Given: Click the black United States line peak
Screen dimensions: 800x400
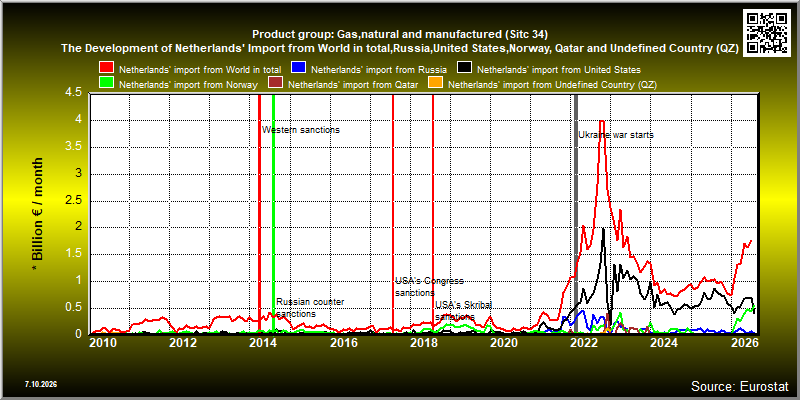Looking at the screenshot, I should tap(604, 229).
